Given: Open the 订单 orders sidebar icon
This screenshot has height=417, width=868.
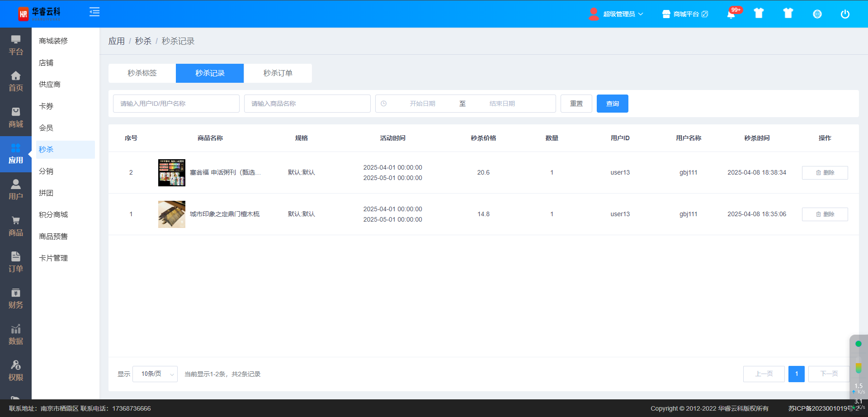Looking at the screenshot, I should tap(16, 262).
